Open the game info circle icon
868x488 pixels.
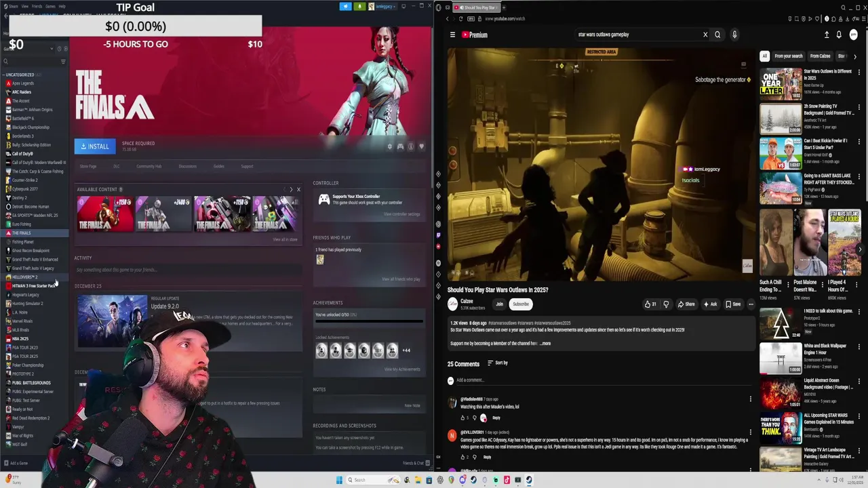(x=411, y=146)
